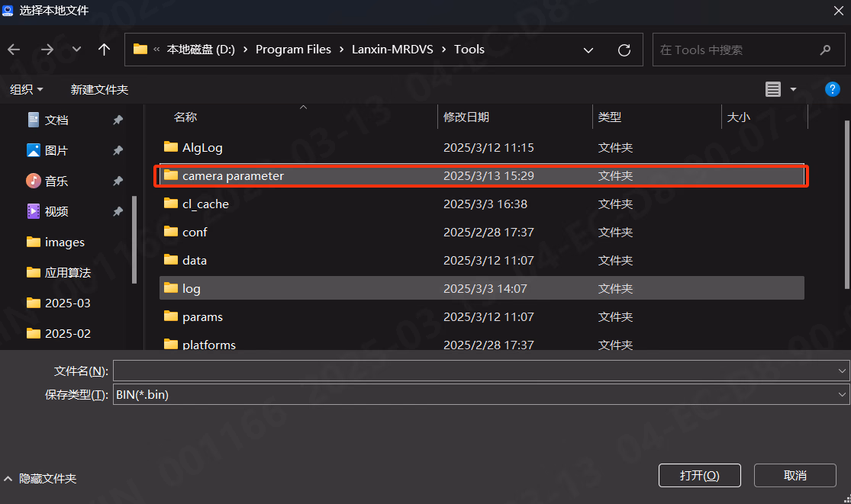Click camera parameter folder icon
This screenshot has width=851, height=504.
[x=171, y=175]
